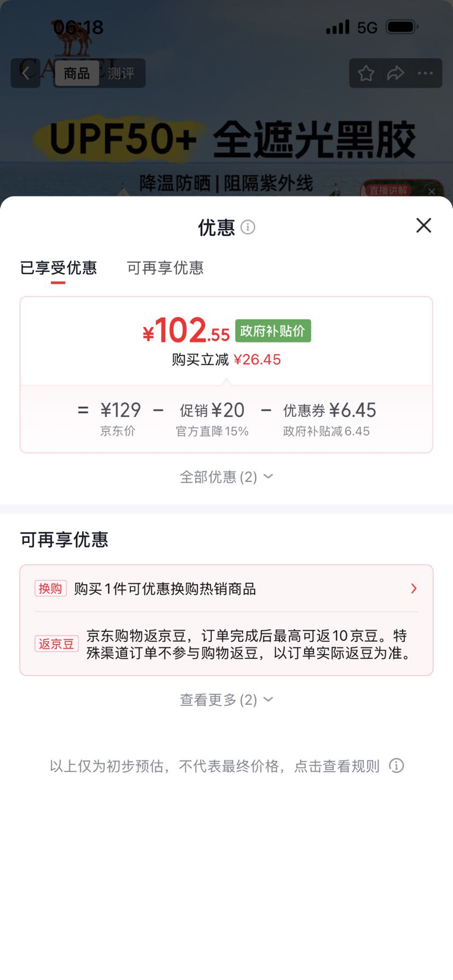Open the three-dot more menu

click(425, 73)
